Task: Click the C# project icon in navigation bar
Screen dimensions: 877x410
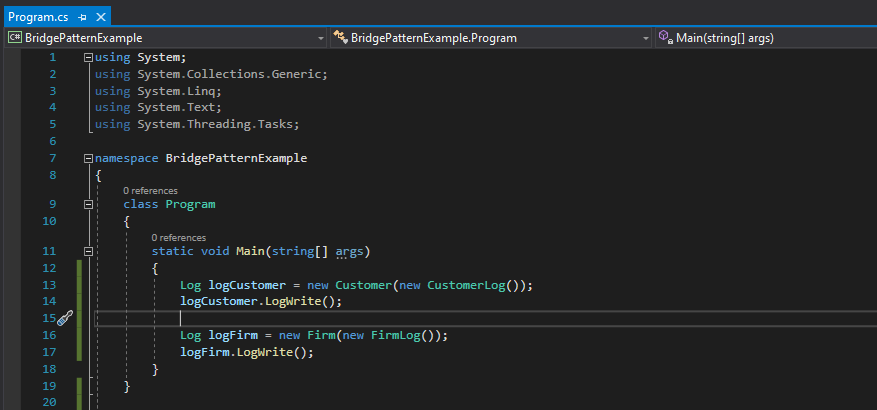Action: [15, 38]
